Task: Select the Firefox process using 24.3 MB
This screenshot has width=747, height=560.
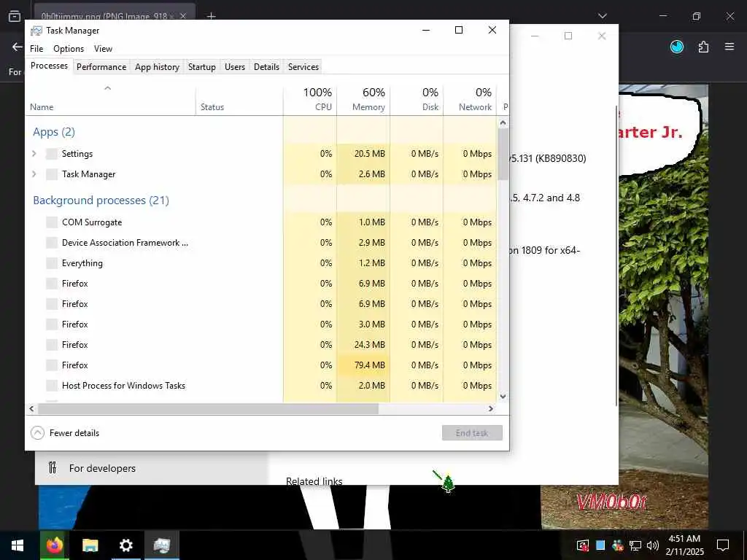Action: 261,344
